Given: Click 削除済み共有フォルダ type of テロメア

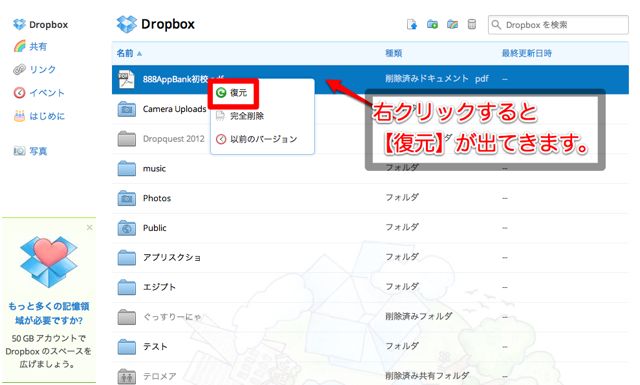Looking at the screenshot, I should 427,376.
